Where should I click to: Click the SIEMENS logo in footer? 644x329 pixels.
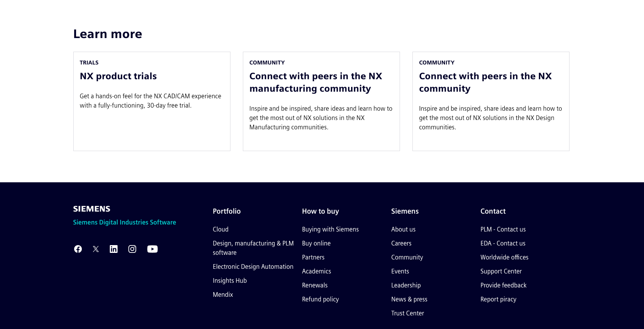(x=92, y=209)
